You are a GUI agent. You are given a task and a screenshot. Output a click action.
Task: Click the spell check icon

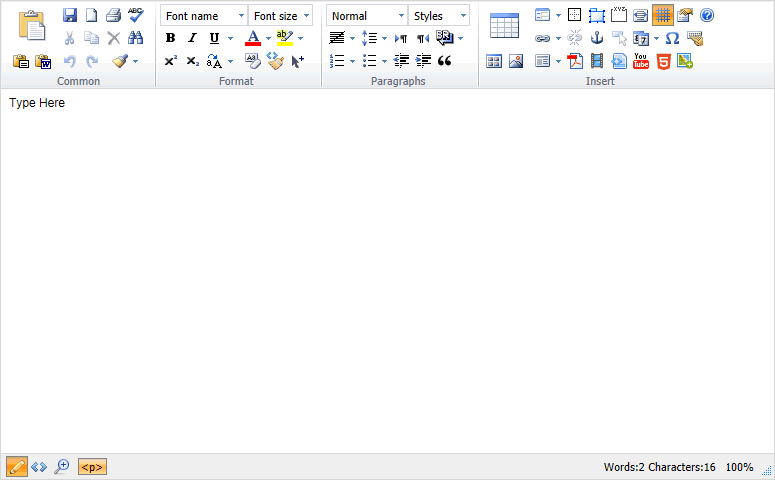coord(136,15)
